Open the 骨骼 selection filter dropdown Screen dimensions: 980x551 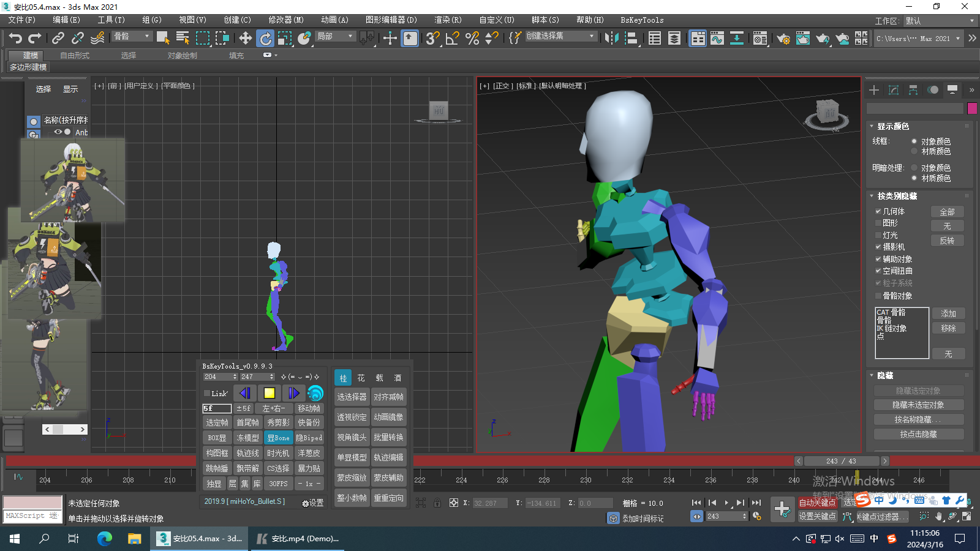tap(132, 37)
